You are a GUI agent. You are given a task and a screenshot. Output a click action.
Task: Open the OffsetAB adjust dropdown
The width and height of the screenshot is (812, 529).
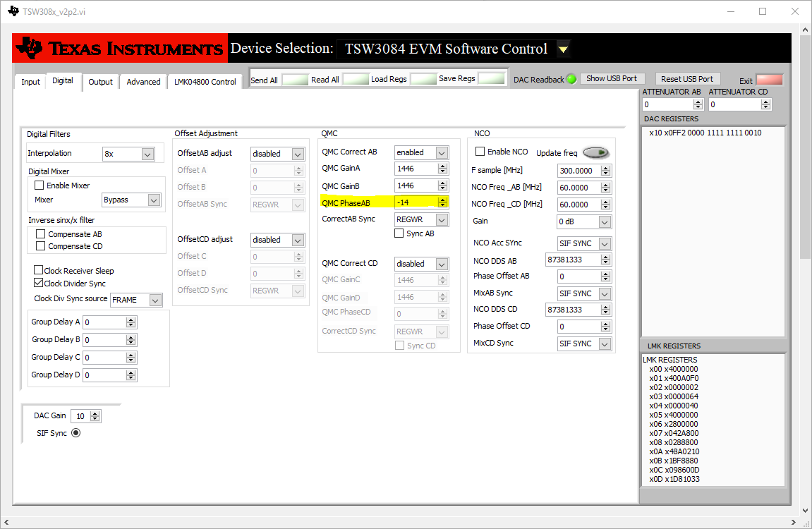pos(298,154)
